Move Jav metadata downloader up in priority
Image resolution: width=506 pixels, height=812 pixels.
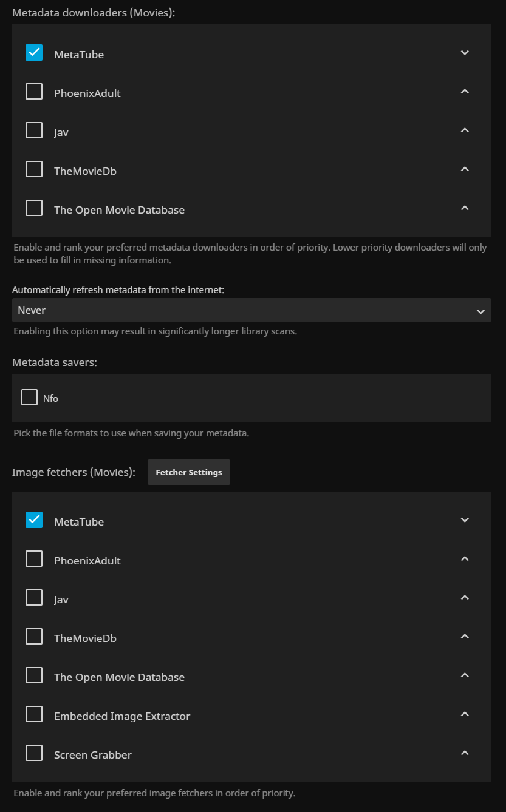[x=465, y=131]
